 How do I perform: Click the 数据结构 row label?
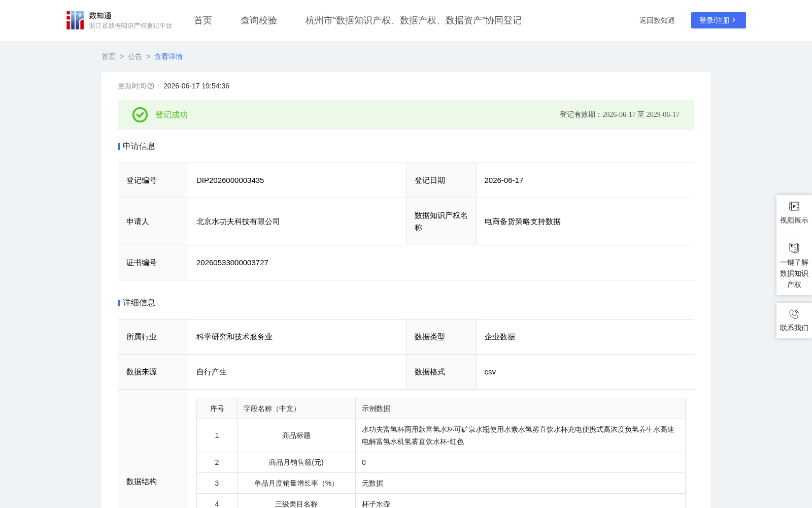[x=142, y=482]
